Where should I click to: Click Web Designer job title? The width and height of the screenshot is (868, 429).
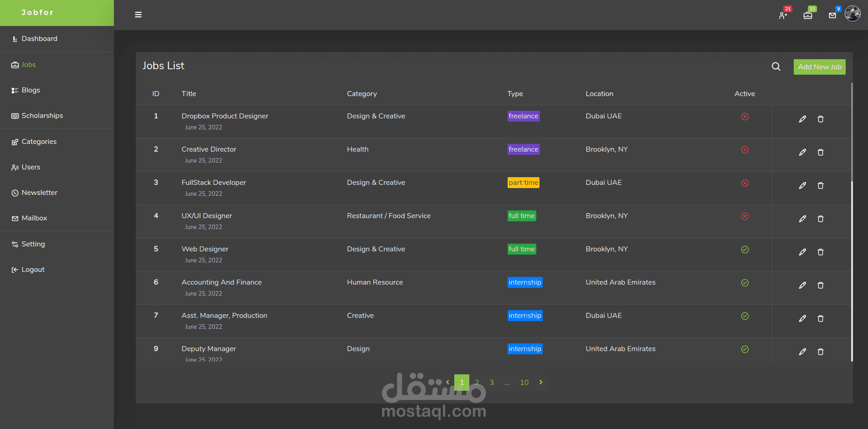pos(205,249)
